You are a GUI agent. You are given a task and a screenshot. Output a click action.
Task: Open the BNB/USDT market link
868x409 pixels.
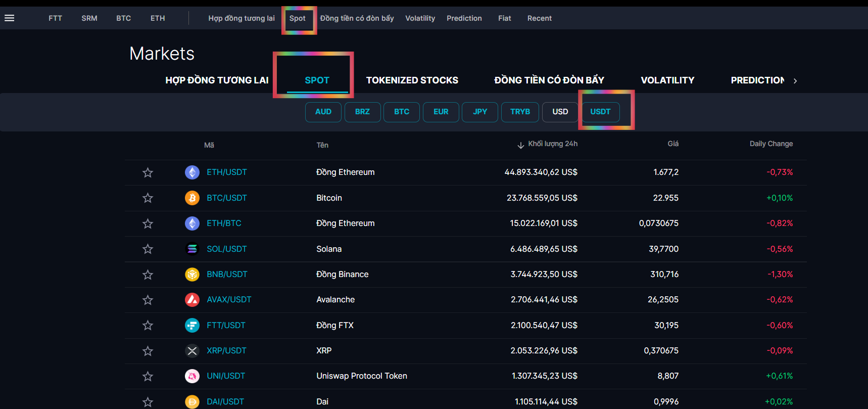click(227, 275)
